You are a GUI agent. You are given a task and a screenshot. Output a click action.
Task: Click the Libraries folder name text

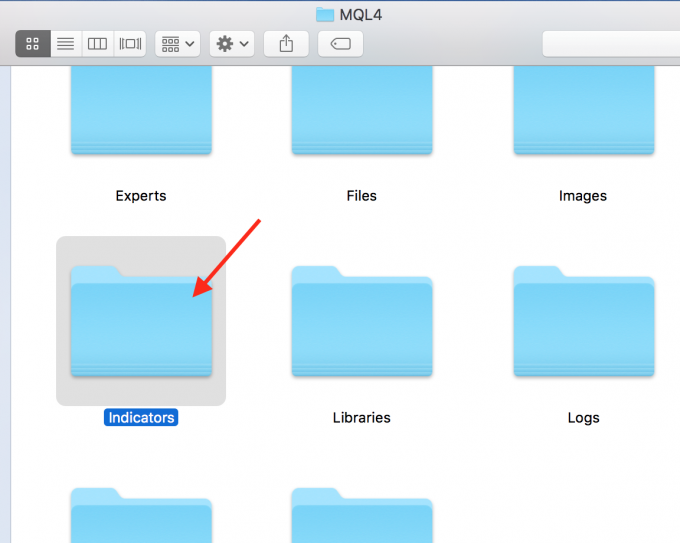(362, 417)
